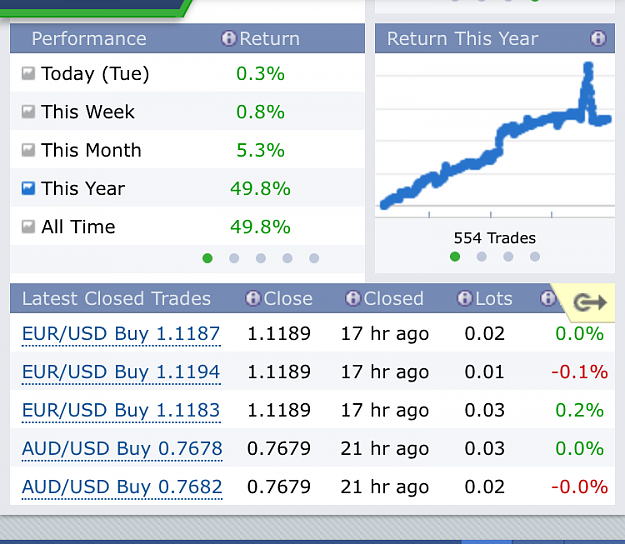The image size is (625, 544).
Task: Open AUD/USD Buy 0.7682 trade link
Action: tap(122, 487)
